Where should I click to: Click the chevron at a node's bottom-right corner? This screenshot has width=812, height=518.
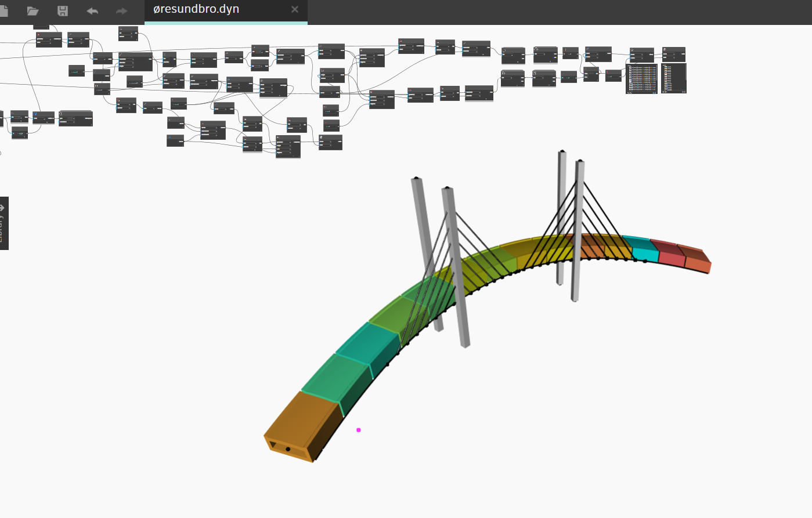[483, 54]
